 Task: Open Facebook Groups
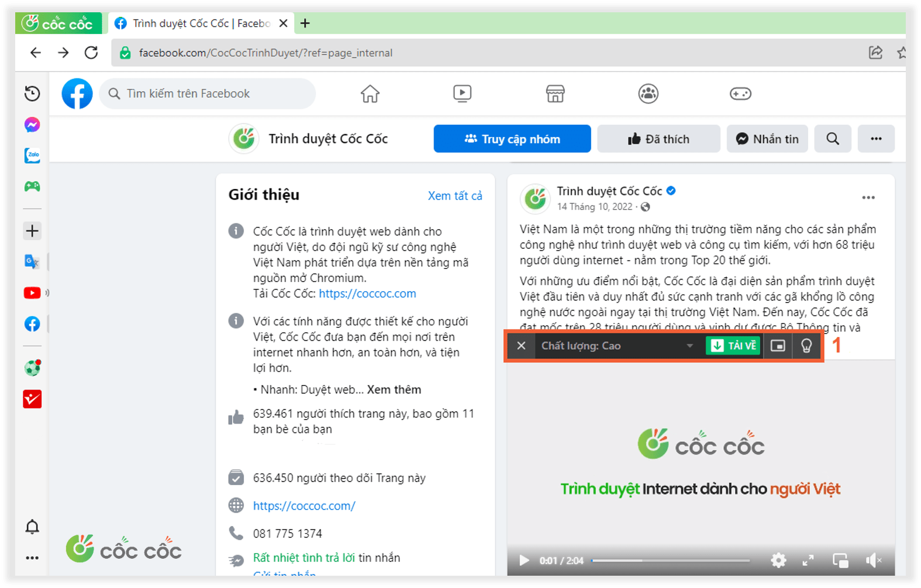click(648, 94)
